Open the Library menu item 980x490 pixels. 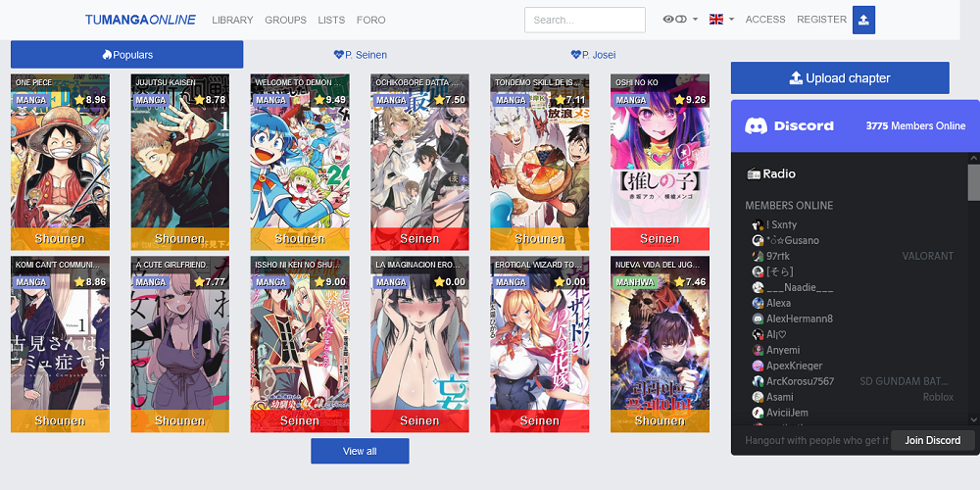click(x=232, y=20)
